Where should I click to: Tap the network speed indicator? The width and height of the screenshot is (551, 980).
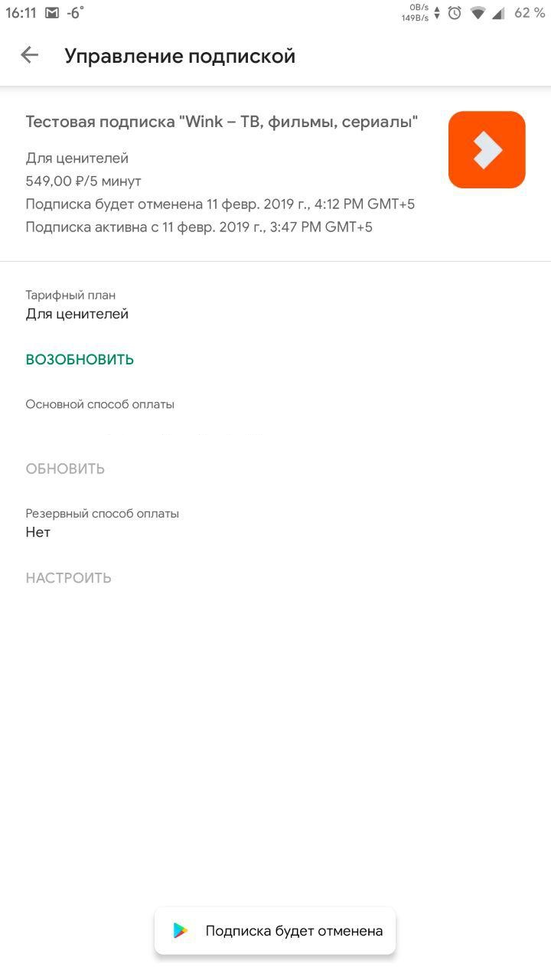click(x=416, y=13)
